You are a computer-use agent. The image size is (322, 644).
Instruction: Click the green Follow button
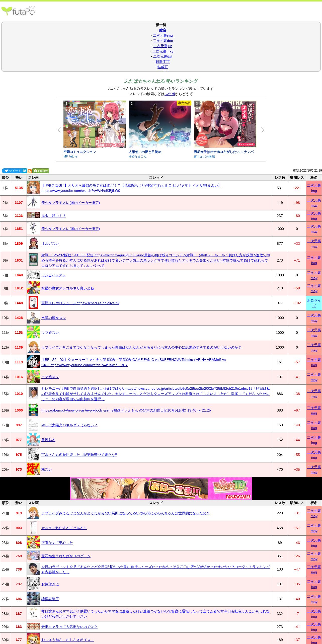click(41, 171)
